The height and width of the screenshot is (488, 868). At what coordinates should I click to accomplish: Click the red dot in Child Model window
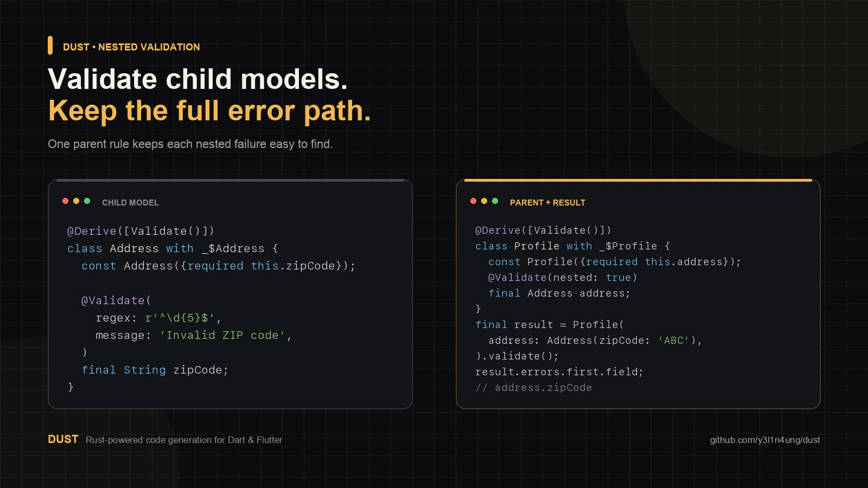point(65,201)
